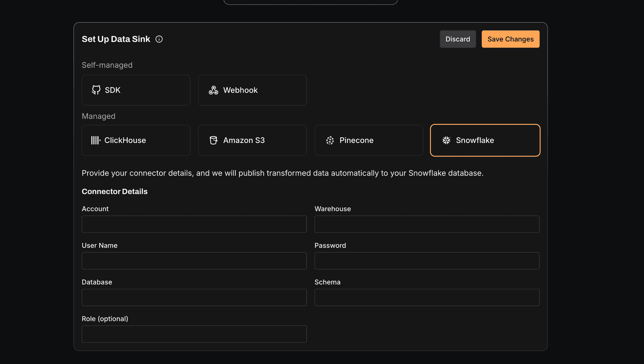Screen dimensions: 644x364
Task: Click the Role (optional) field
Action: (x=194, y=334)
